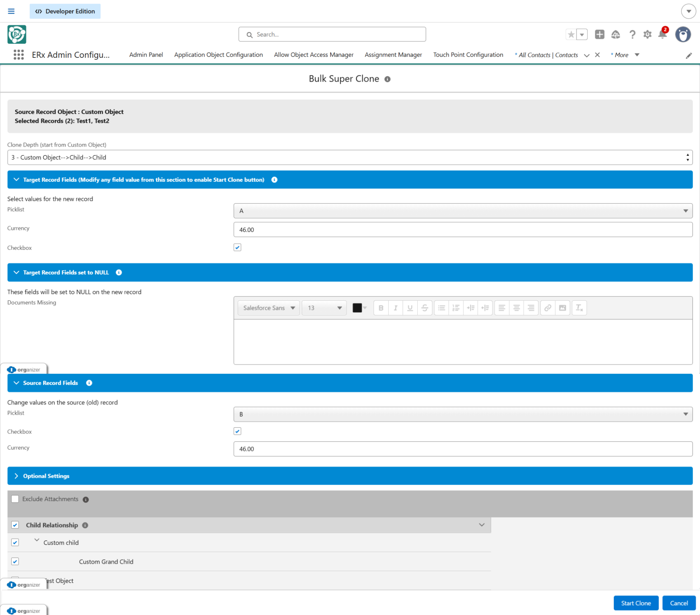This screenshot has width=700, height=615.
Task: Apply bold formatting in rich text editor
Action: tap(381, 308)
